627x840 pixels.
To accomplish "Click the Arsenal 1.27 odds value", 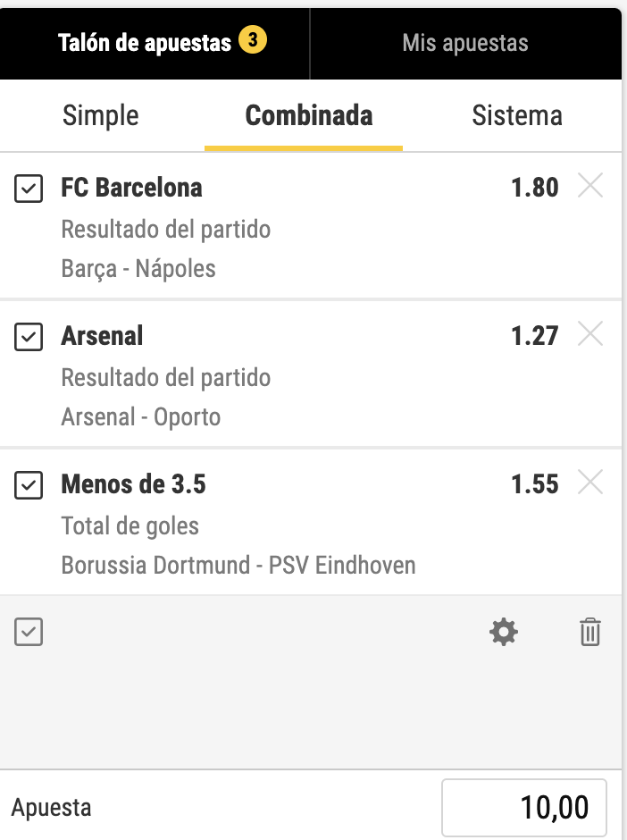I will (x=535, y=336).
